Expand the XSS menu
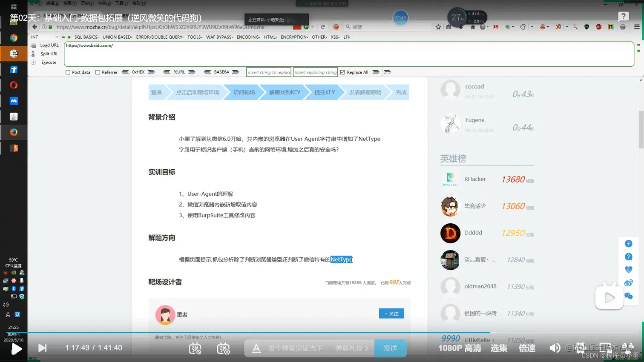 [x=335, y=37]
